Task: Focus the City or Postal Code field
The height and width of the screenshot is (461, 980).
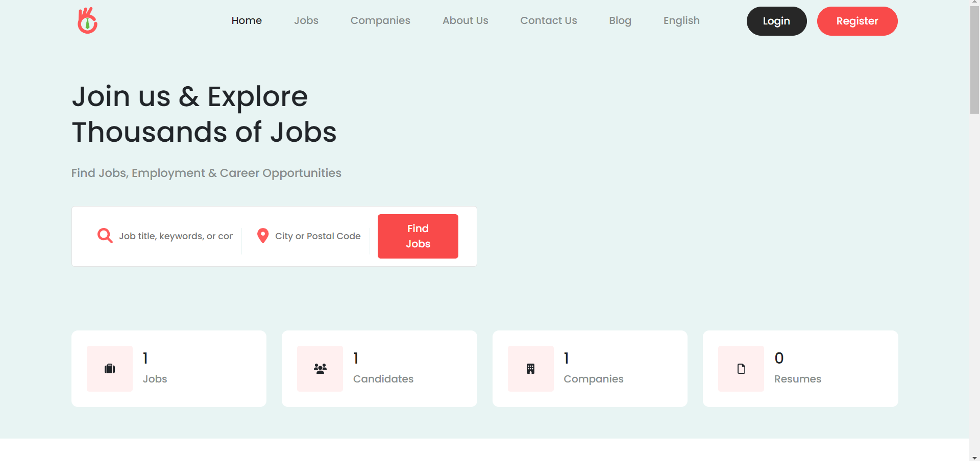Action: click(317, 236)
